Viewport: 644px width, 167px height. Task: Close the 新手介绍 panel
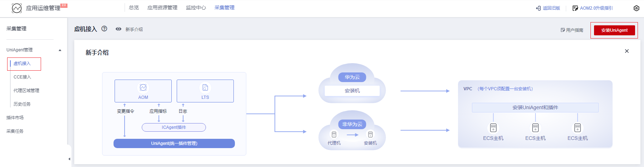(627, 51)
